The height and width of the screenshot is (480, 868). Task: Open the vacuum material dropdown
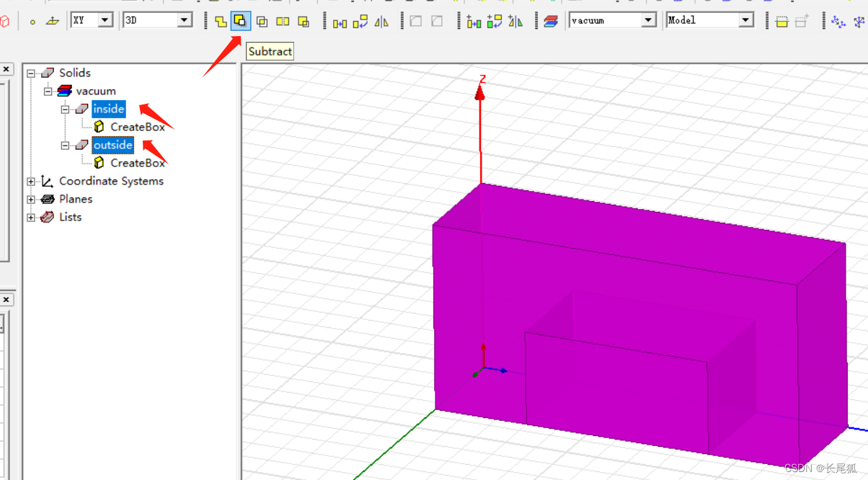point(649,20)
